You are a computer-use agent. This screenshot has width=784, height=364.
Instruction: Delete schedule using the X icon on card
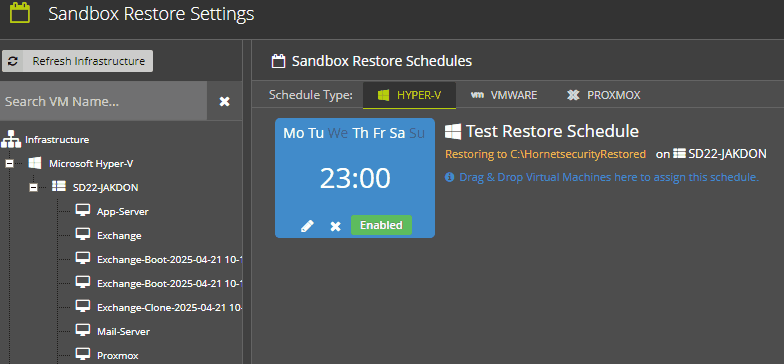(x=336, y=226)
